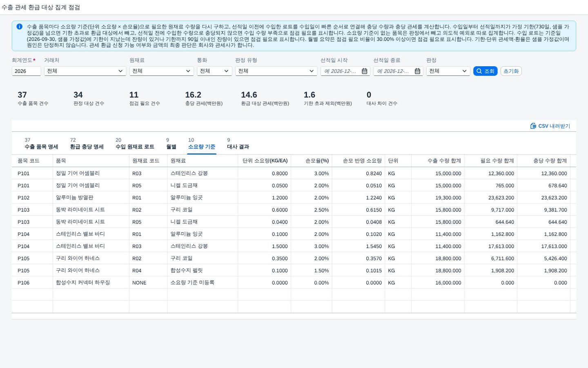Open the 원재료 filter dropdown
This screenshot has width=588, height=368.
pos(162,71)
